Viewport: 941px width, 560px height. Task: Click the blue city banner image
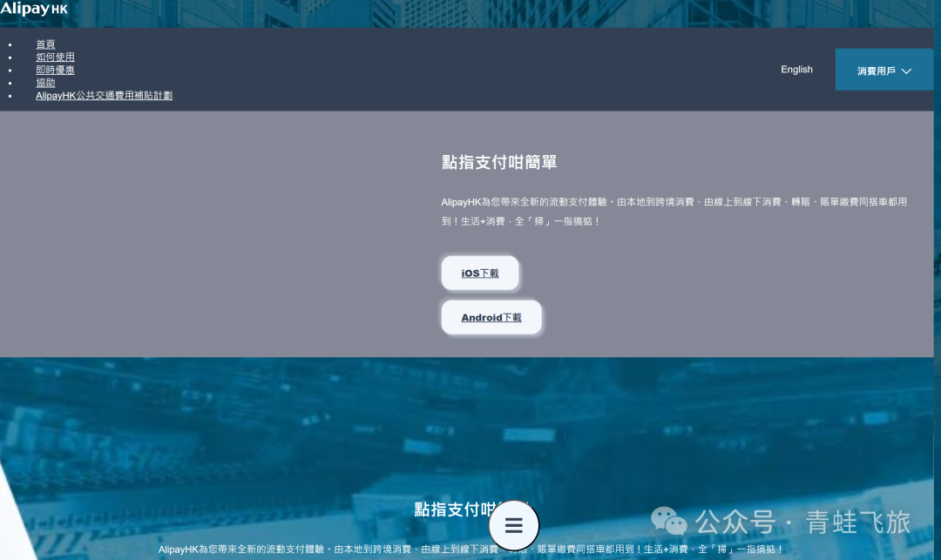pos(697,418)
